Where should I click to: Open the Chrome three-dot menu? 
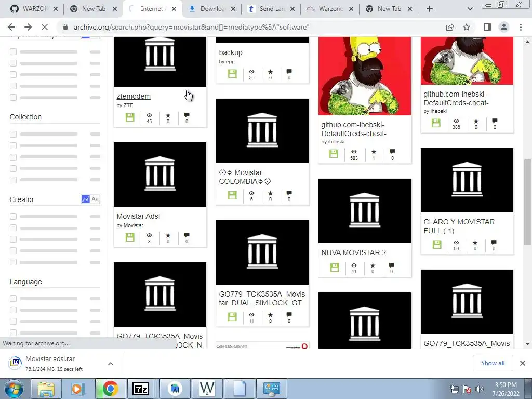pos(521,27)
